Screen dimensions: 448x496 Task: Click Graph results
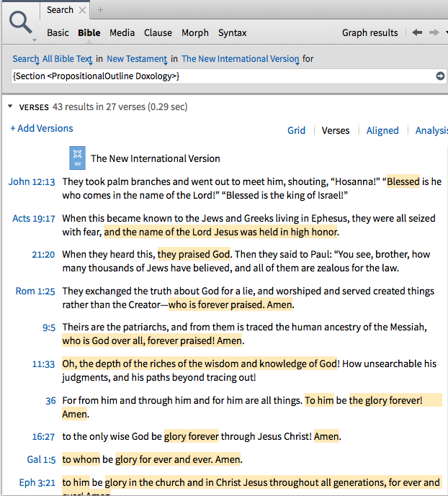point(370,32)
